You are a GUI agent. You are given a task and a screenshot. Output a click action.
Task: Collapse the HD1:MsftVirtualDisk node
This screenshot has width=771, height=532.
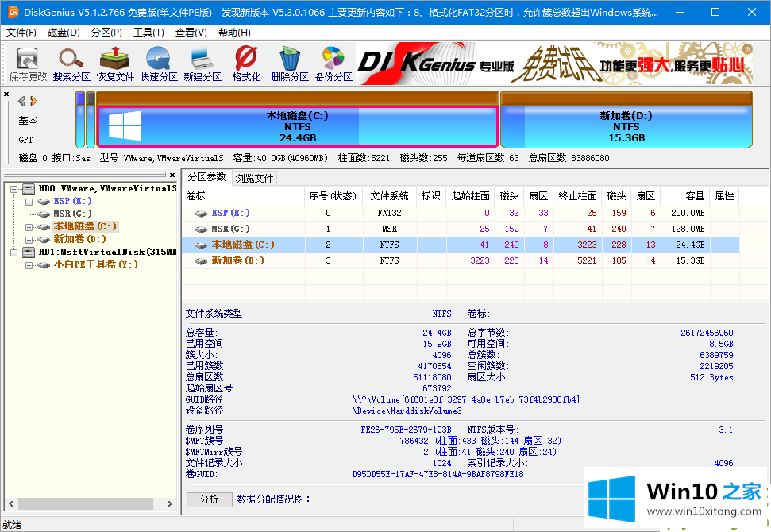pos(14,253)
